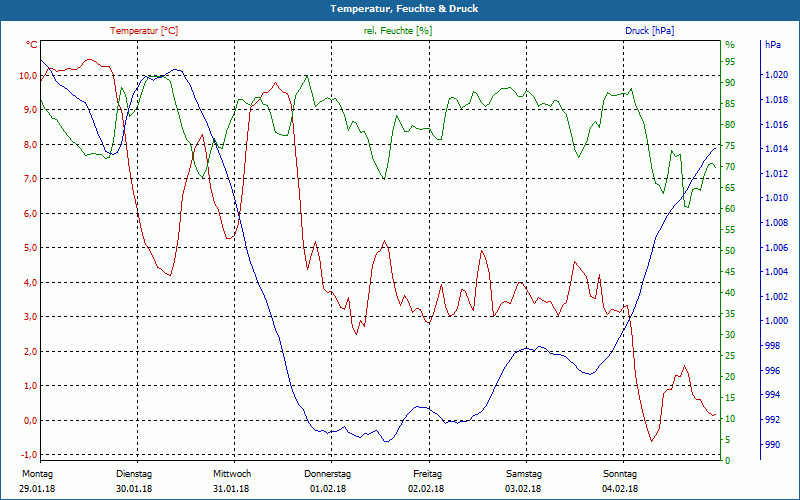Viewport: 800px width, 500px height.
Task: Click the 25 humidity axis value
Action: [730, 356]
